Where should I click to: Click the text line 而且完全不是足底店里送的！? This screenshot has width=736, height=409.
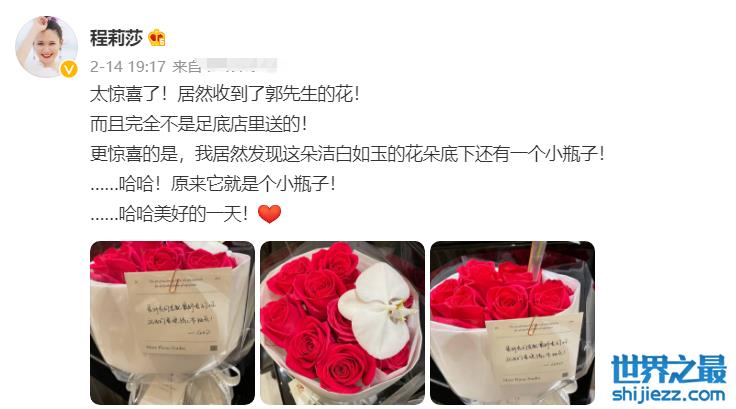pyautogui.click(x=199, y=124)
